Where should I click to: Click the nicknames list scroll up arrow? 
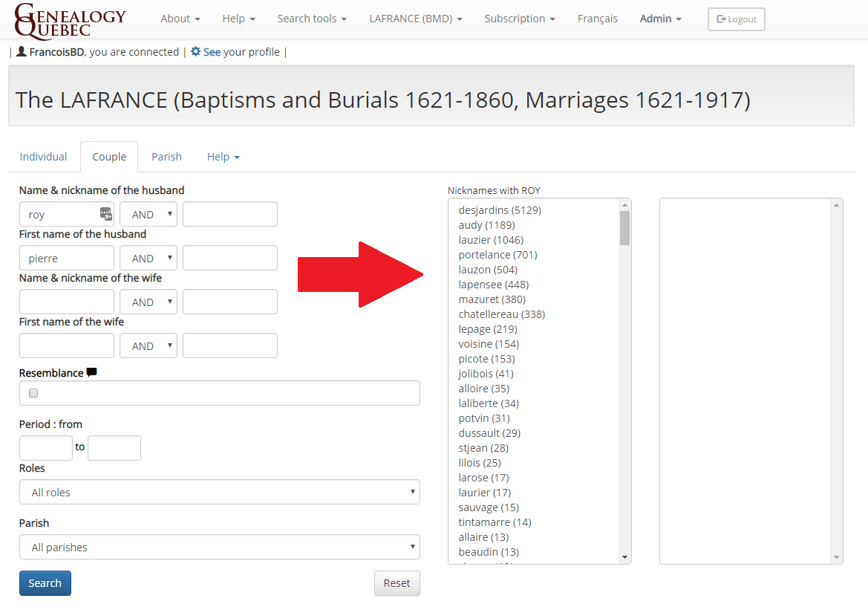[624, 205]
